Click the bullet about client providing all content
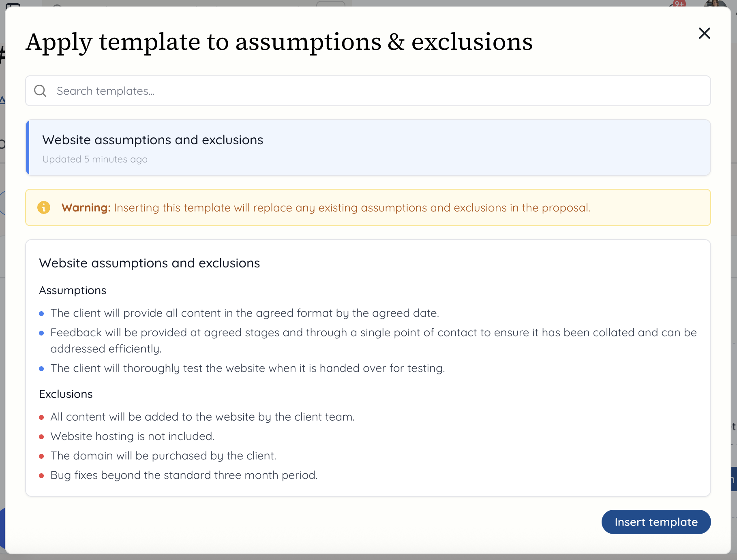Image resolution: width=737 pixels, height=560 pixels. click(x=244, y=313)
